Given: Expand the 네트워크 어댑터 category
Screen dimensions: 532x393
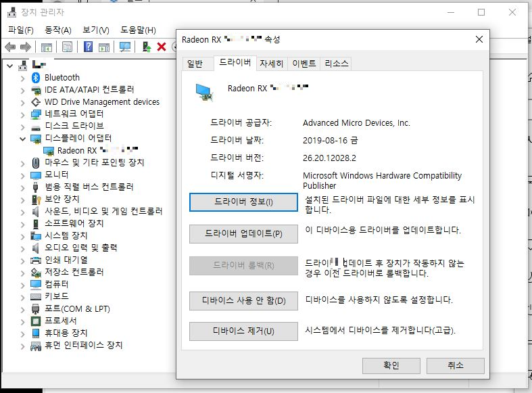Looking at the screenshot, I should click(x=22, y=115).
